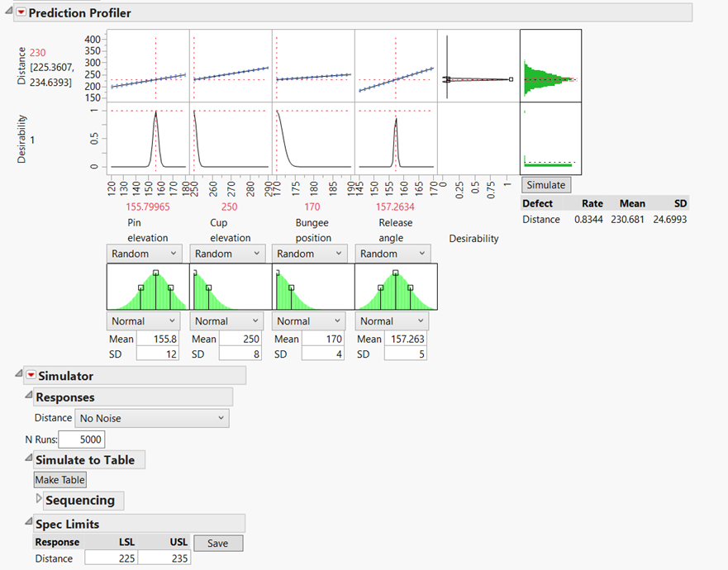Click the LSL column header
The image size is (728, 570).
(x=126, y=542)
